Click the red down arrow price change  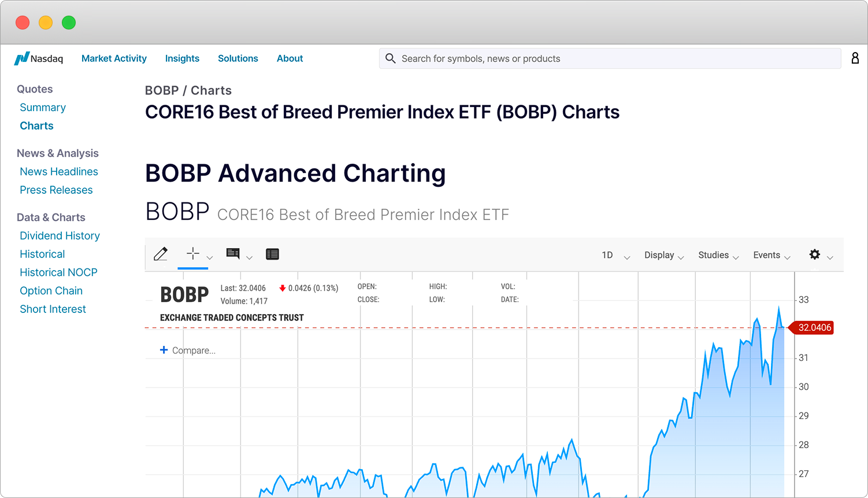pyautogui.click(x=283, y=288)
